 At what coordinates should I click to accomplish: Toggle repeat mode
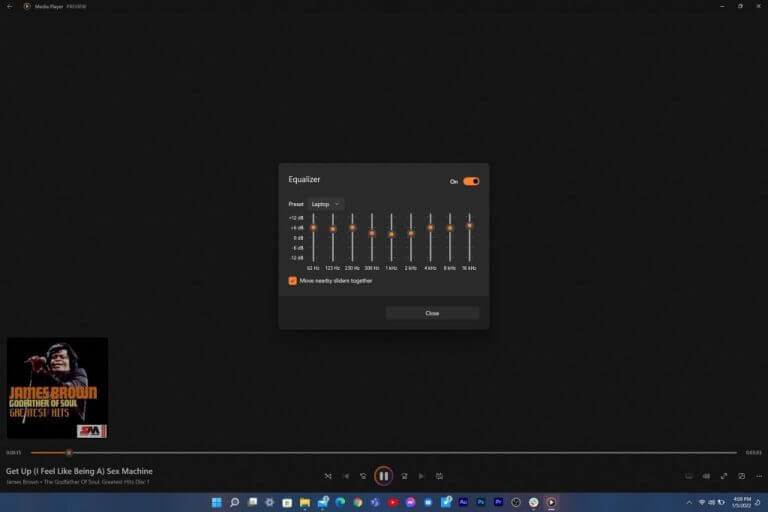point(439,476)
